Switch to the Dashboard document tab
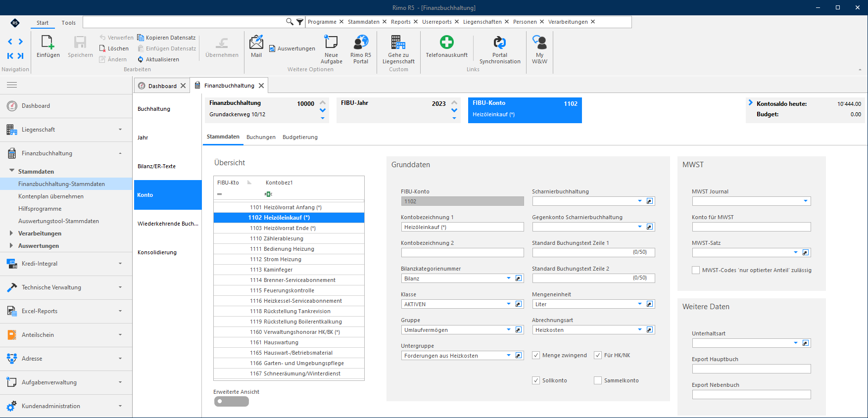The height and width of the screenshot is (418, 868). coord(162,86)
